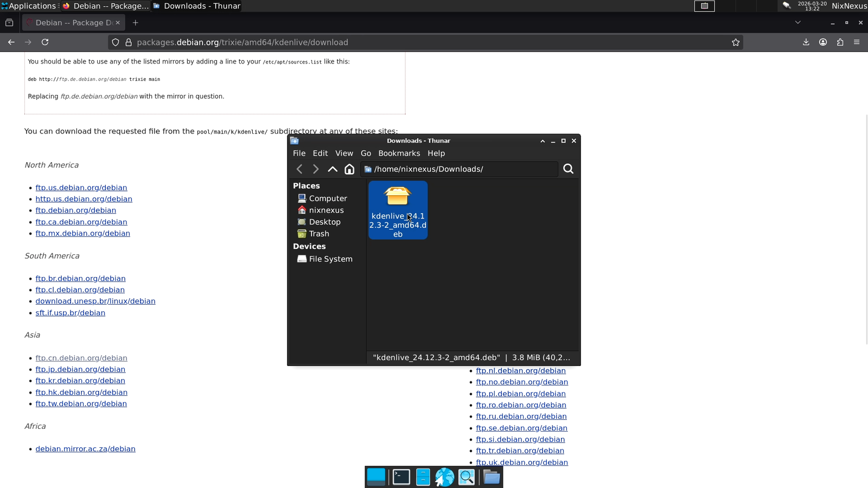Open NixNexus user menu in panel
868x488 pixels.
coord(849,6)
